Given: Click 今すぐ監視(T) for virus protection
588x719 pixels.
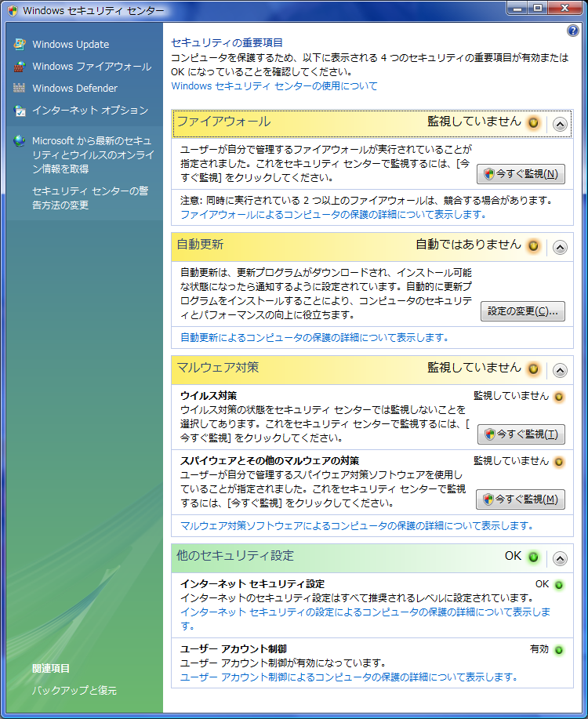Looking at the screenshot, I should [521, 434].
